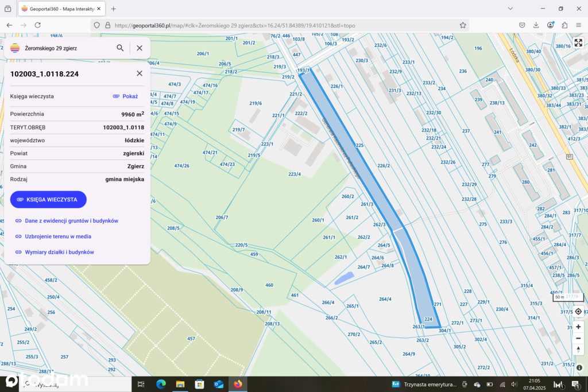Click the search magnifier icon
The width and height of the screenshot is (588, 392).
[x=120, y=48]
